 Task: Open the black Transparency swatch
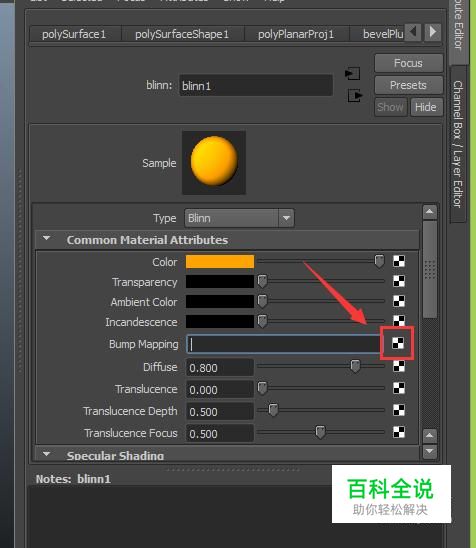(220, 281)
